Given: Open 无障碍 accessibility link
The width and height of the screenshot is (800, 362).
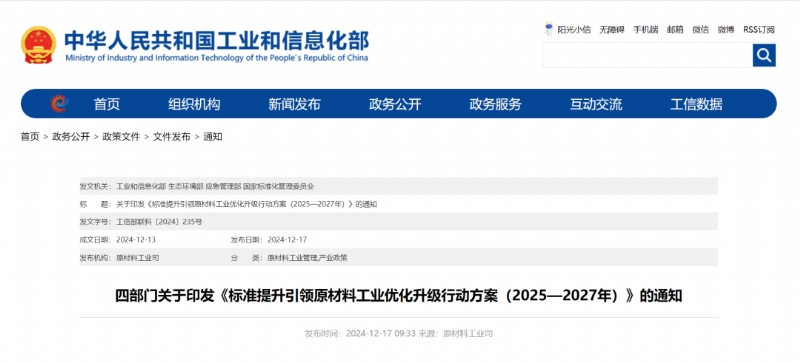Looking at the screenshot, I should [x=612, y=30].
